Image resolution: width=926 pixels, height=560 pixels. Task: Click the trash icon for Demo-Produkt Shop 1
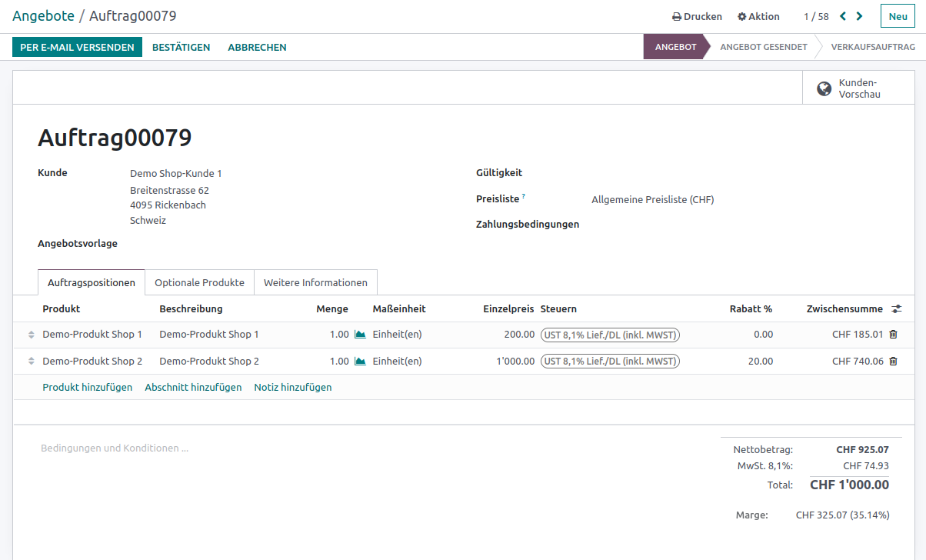coord(893,335)
